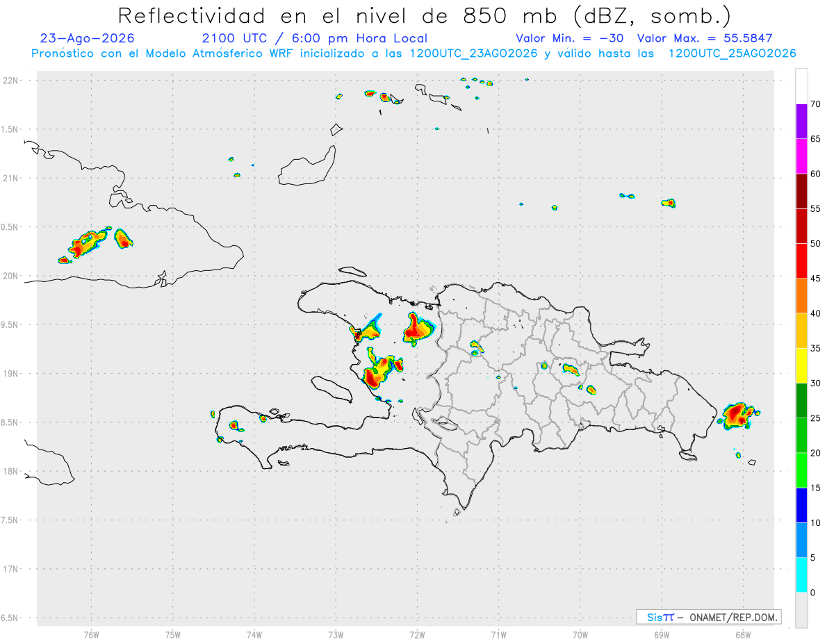Click the "Valor Max. = 55.5847" text
The height and width of the screenshot is (644, 834).
point(705,38)
